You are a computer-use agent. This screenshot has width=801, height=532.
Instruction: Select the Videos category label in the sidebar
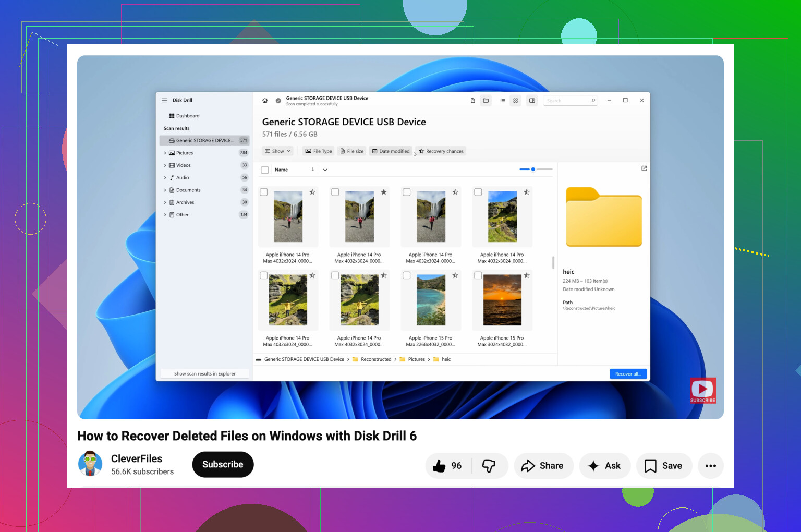tap(184, 165)
